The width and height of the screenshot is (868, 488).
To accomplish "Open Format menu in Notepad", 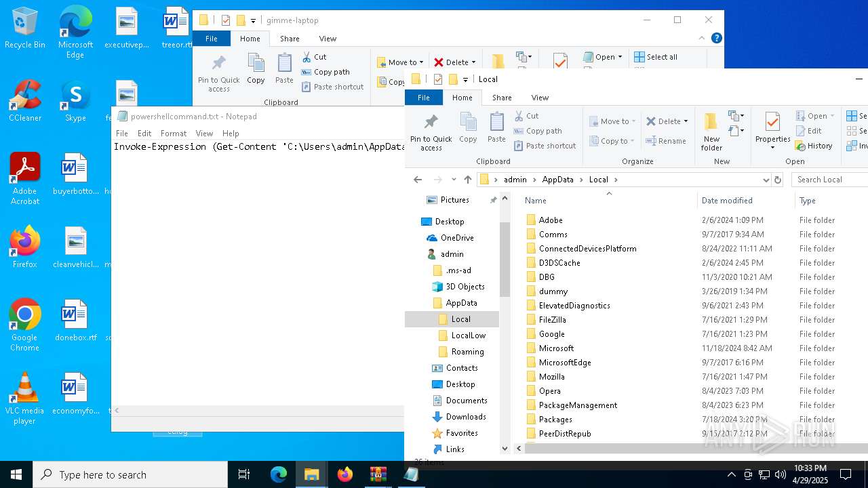I will (x=174, y=134).
